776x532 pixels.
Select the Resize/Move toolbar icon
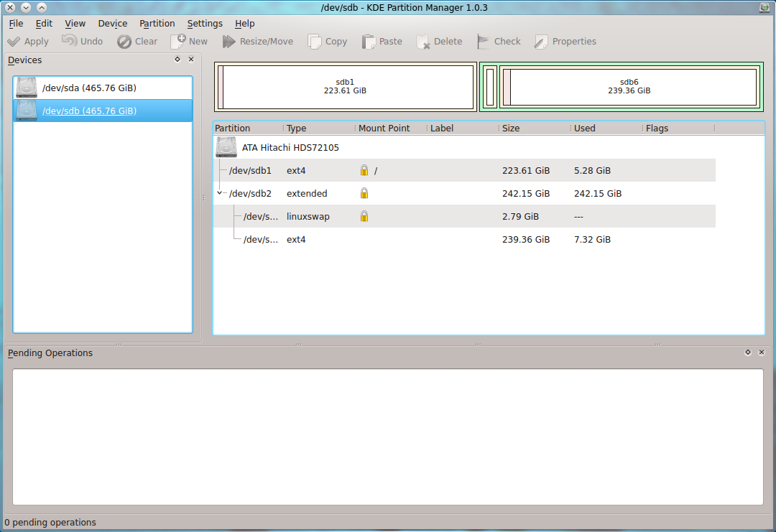229,42
